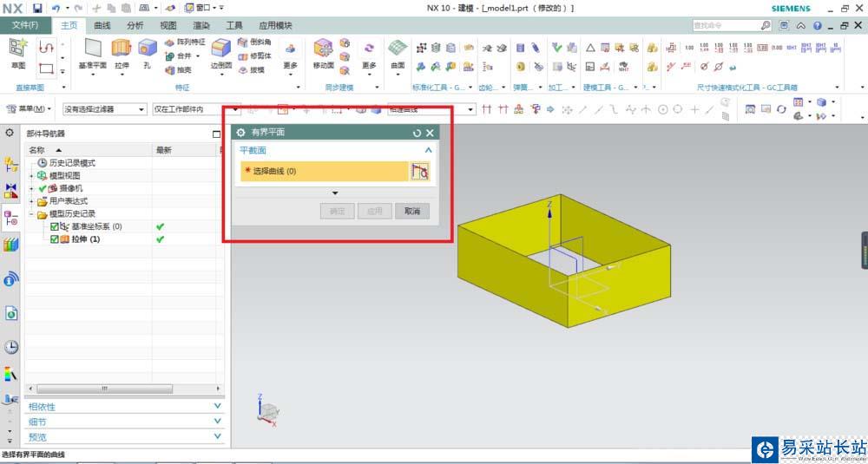This screenshot has width=868, height=464.
Task: Select the 基准平面 datum plane tool
Action: pyautogui.click(x=93, y=54)
